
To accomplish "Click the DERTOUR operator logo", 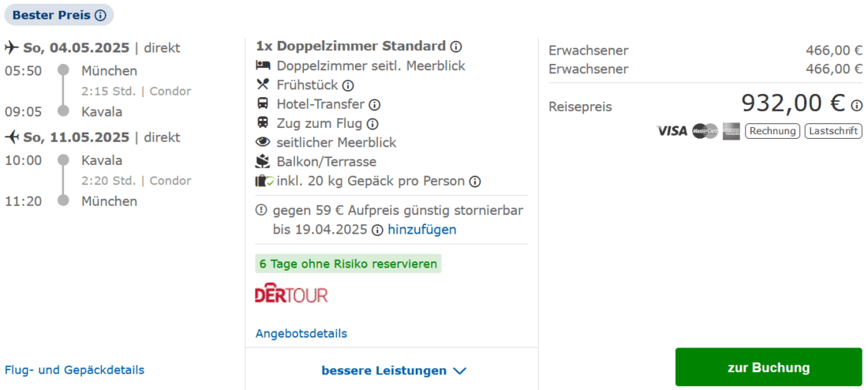I will pyautogui.click(x=291, y=294).
